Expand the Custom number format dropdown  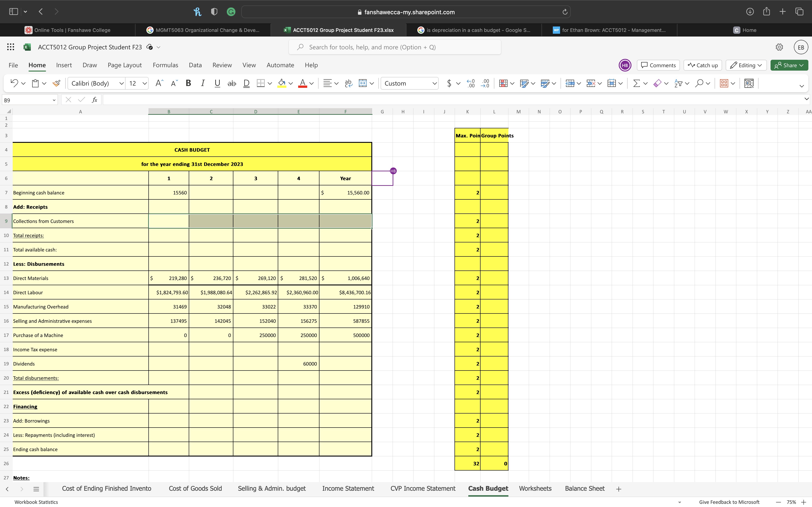pos(434,83)
